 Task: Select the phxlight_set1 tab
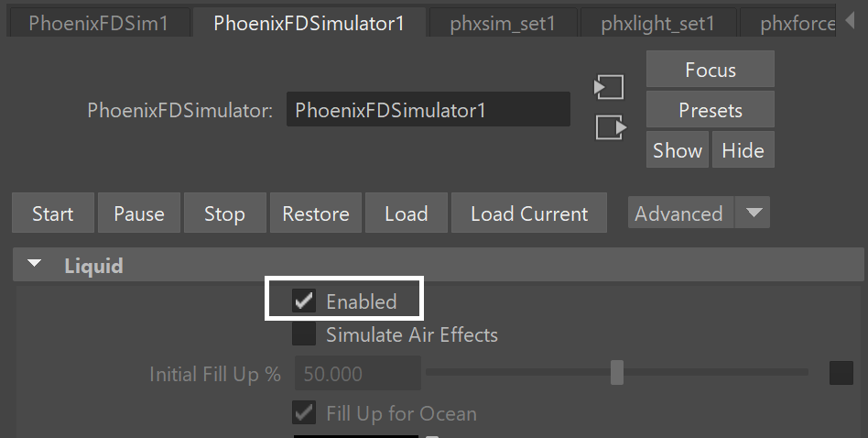[657, 23]
